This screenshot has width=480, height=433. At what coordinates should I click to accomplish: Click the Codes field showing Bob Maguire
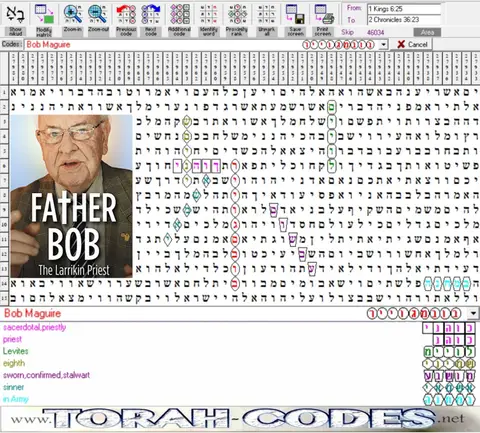click(x=202, y=44)
